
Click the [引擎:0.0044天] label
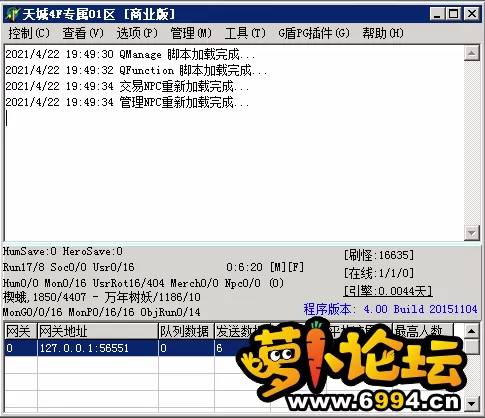coord(388,291)
